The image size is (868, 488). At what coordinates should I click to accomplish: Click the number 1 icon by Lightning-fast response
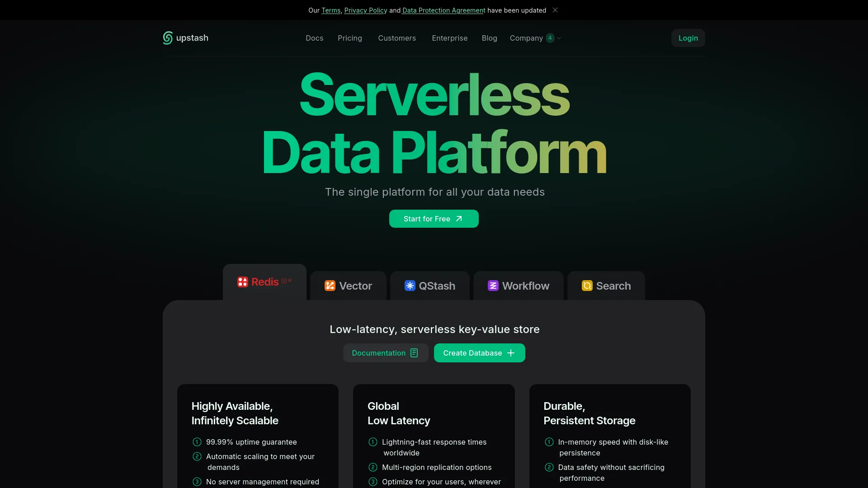[x=373, y=442]
